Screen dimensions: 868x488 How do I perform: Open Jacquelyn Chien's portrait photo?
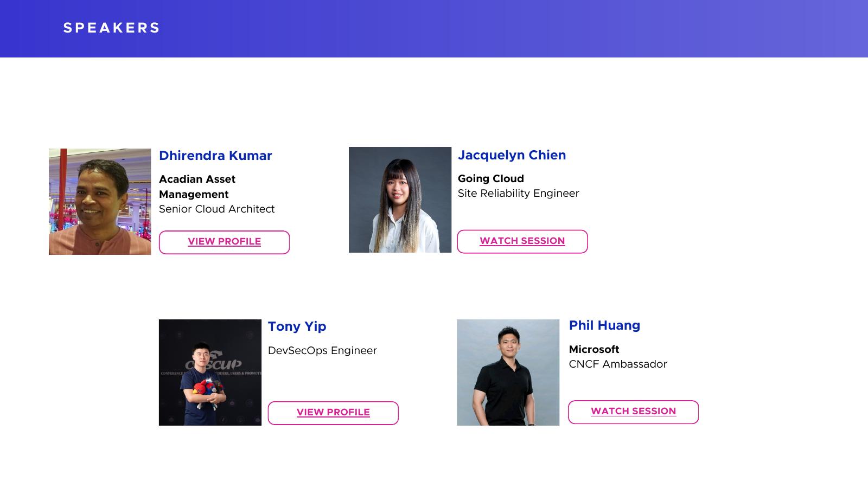[x=400, y=200]
